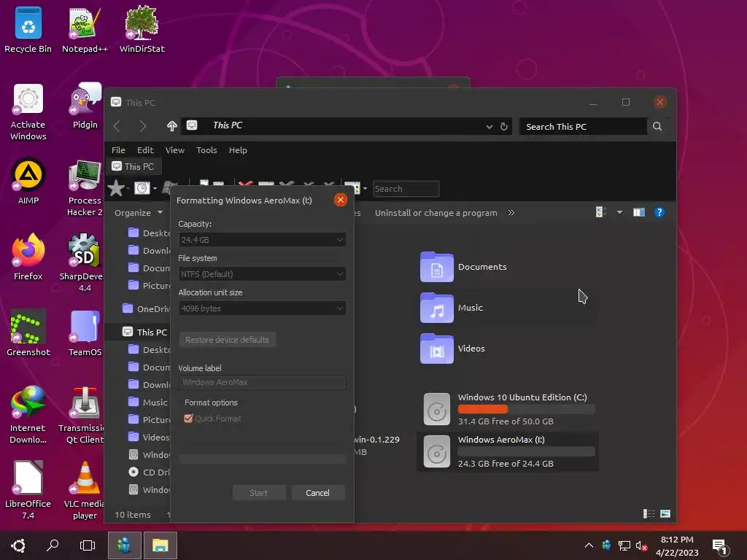Expand the Organize dropdown
Image resolution: width=747 pixels, height=560 pixels.
(x=139, y=213)
